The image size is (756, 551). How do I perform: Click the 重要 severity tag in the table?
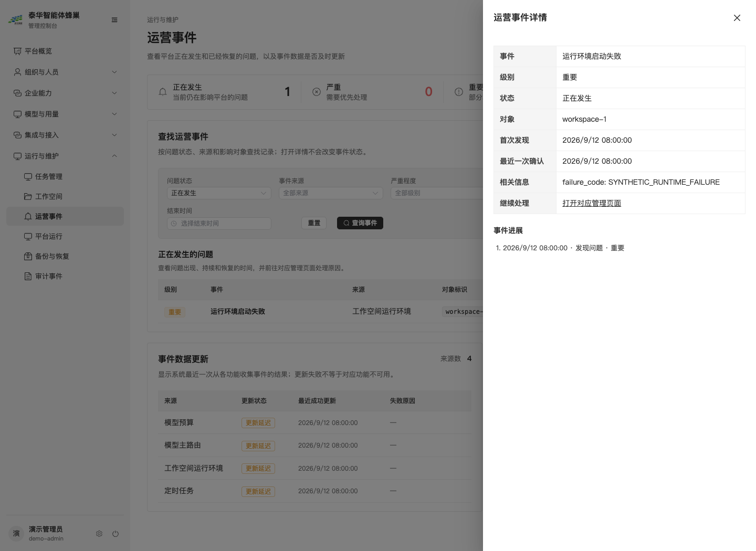(x=175, y=312)
